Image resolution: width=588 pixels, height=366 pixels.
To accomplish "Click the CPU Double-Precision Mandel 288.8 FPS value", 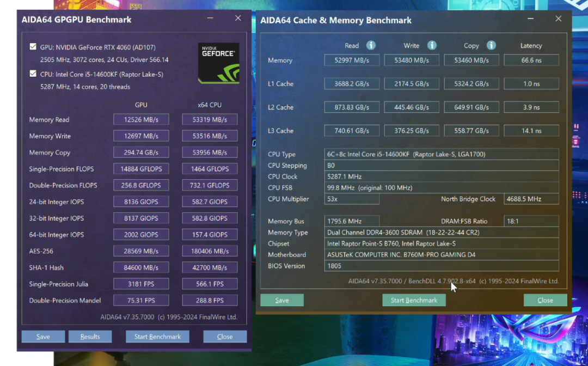I will pos(210,301).
